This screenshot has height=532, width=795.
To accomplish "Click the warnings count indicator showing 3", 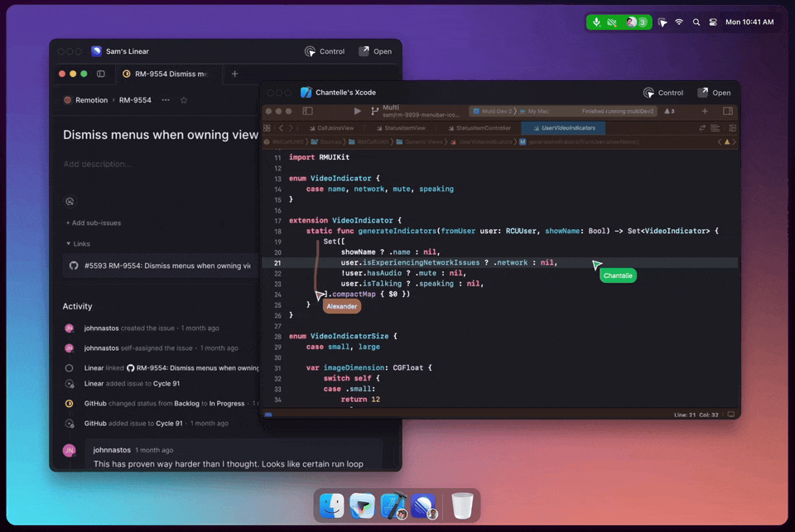I will click(669, 112).
